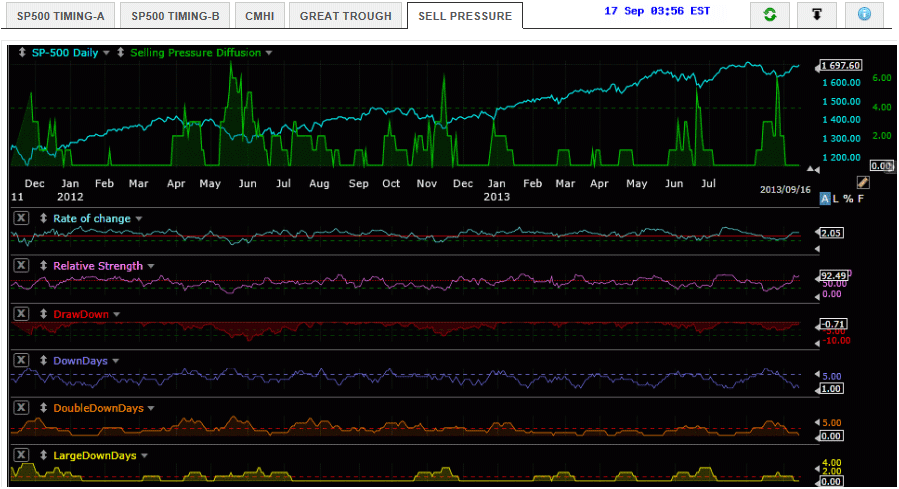The height and width of the screenshot is (489, 899).
Task: Click the 0.00 diffusion value marker
Action: 880,166
